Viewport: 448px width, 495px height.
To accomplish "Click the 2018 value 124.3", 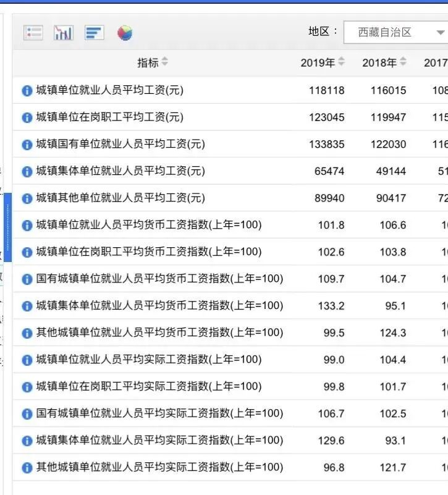I will pos(393,333).
